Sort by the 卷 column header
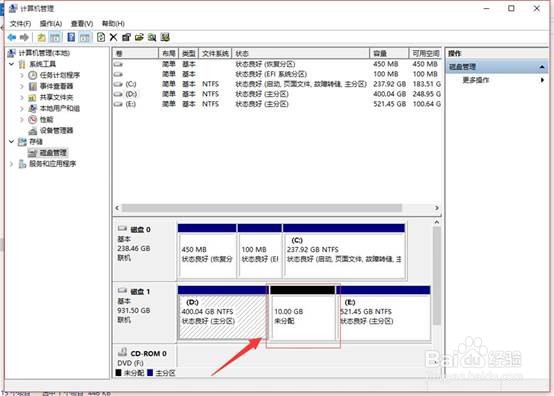 pyautogui.click(x=136, y=53)
